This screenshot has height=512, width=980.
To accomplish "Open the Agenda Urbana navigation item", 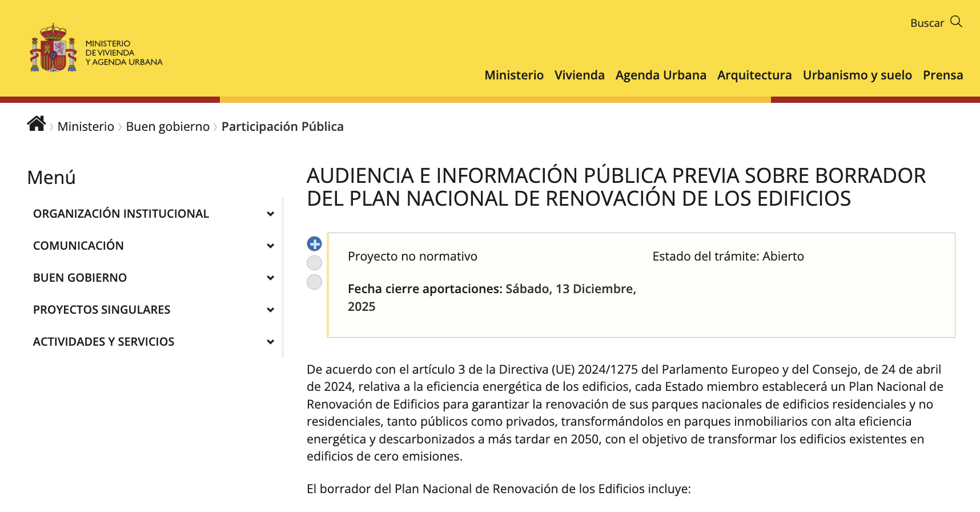I will pos(661,75).
